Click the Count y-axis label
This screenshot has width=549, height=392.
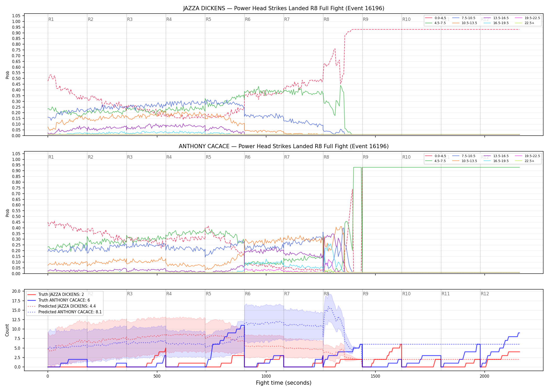7,330
